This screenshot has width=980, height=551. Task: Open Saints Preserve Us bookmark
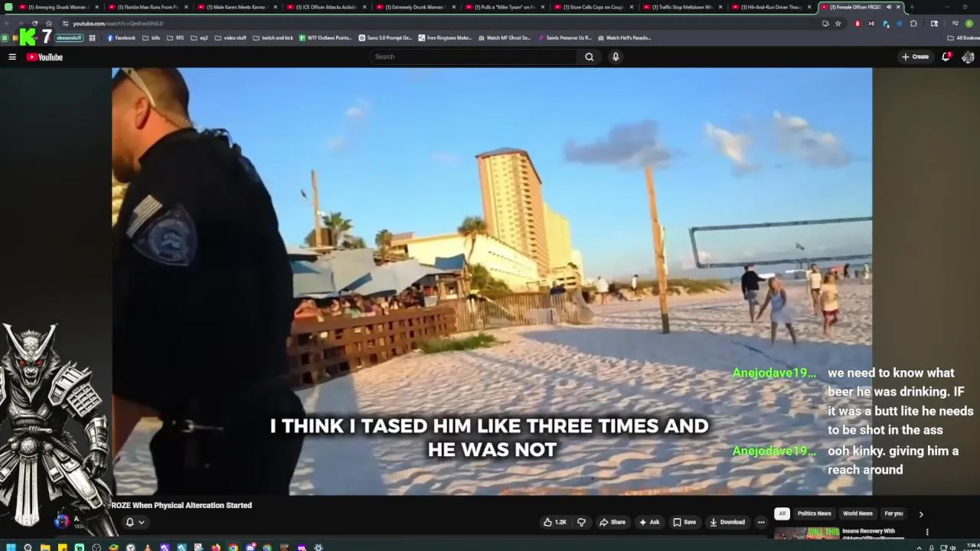pyautogui.click(x=564, y=37)
